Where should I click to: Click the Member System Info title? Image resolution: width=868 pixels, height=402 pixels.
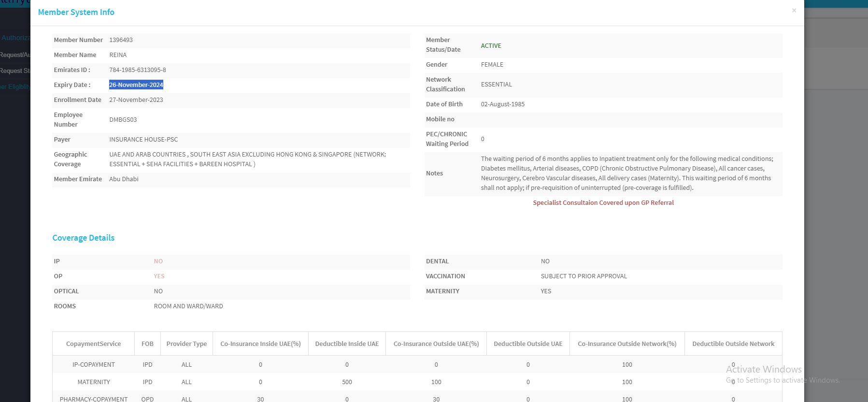click(76, 12)
